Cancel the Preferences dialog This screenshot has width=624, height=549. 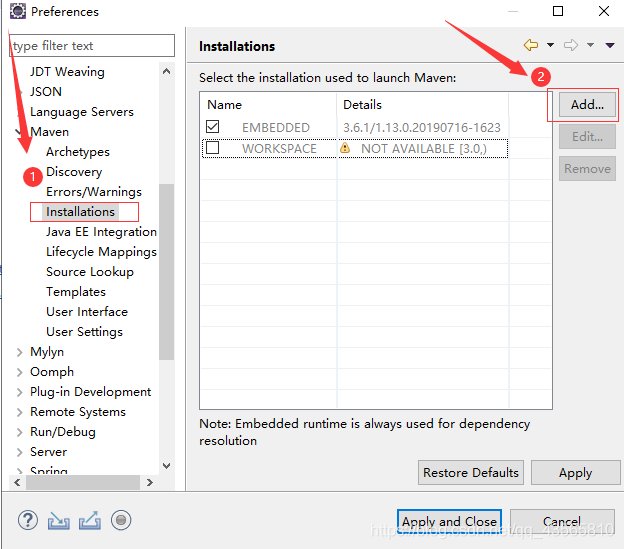click(x=562, y=521)
